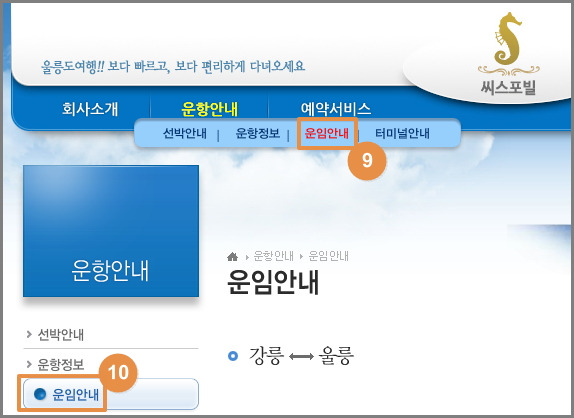Open the 예약서비스 main menu
Viewport: 574px width, 418px height.
click(x=336, y=109)
